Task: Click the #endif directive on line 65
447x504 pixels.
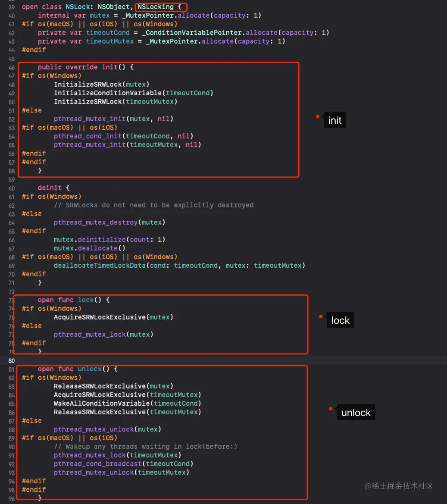Action: pos(34,231)
